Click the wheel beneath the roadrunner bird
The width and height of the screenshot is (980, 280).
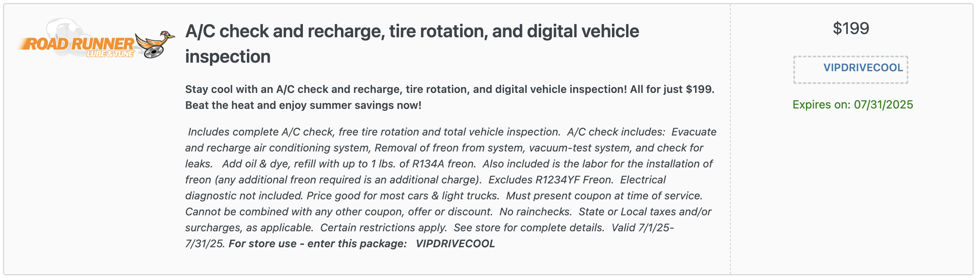click(x=153, y=53)
